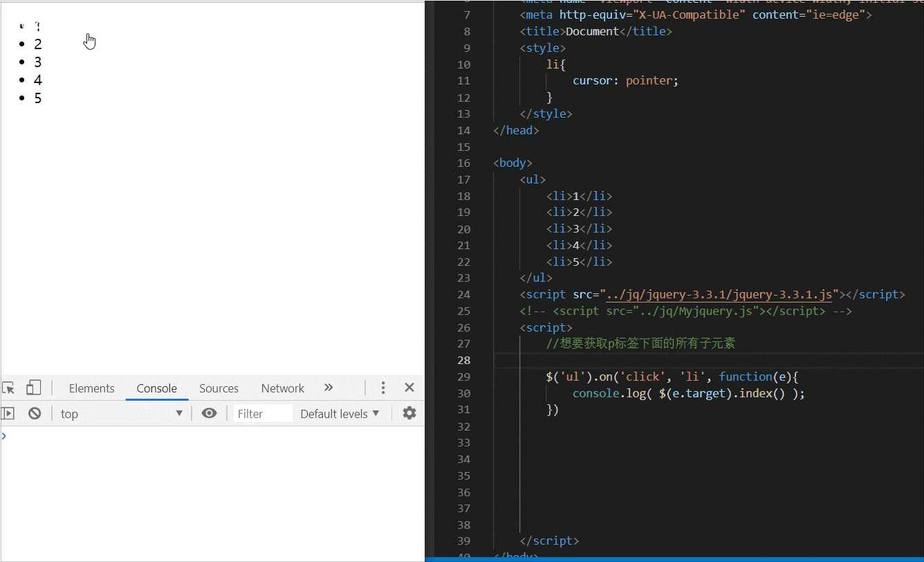Click the <li>5</li> code line
Viewport: 924px width, 562px height.
pos(580,262)
